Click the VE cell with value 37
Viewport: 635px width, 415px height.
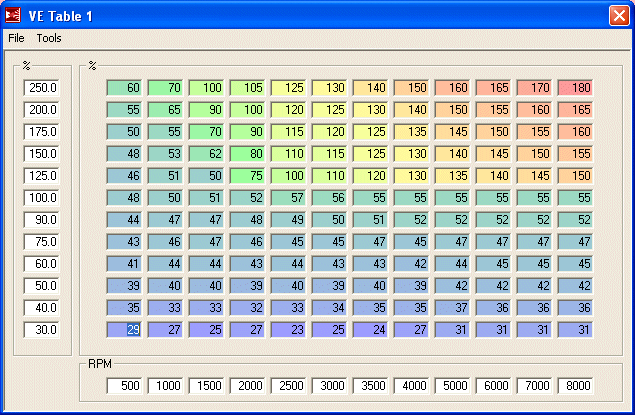(x=454, y=308)
